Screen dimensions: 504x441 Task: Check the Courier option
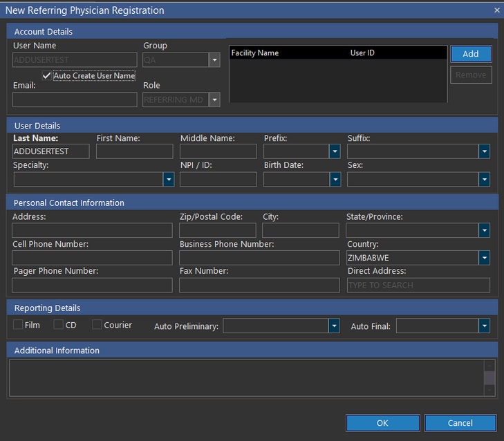coord(97,325)
